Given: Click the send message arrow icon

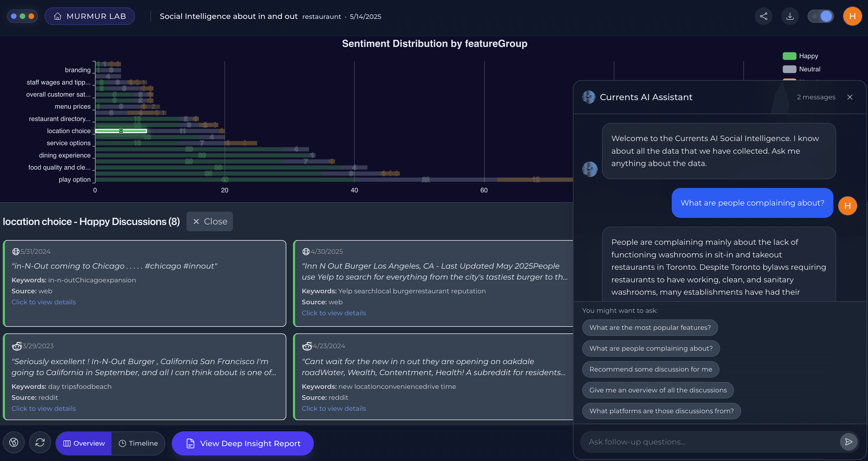Looking at the screenshot, I should 849,442.
